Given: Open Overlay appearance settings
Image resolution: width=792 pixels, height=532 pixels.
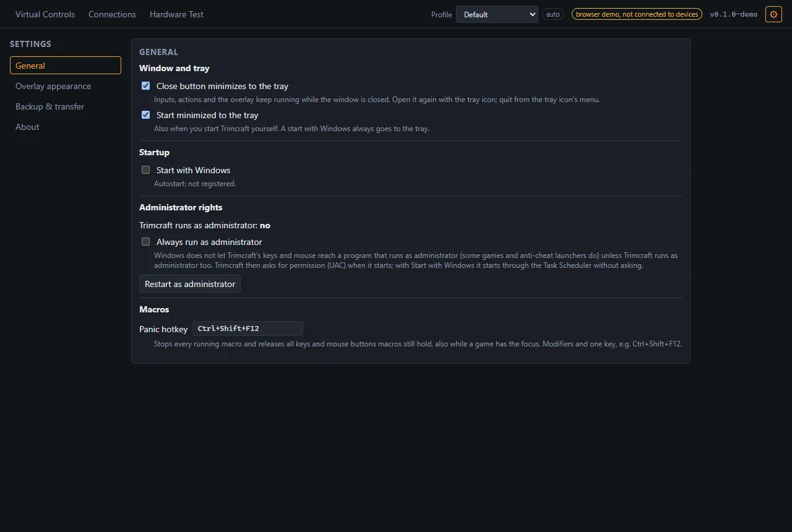Looking at the screenshot, I should [66, 86].
